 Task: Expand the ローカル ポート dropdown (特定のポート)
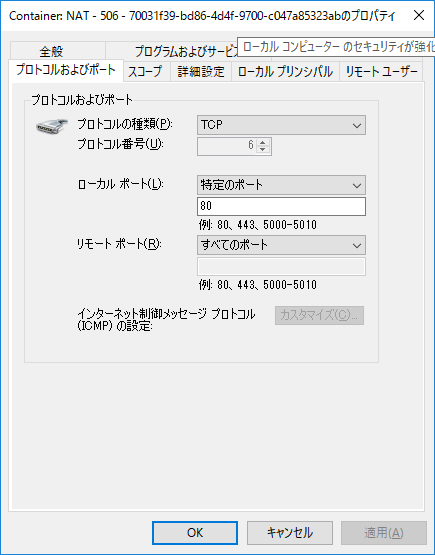(281, 185)
